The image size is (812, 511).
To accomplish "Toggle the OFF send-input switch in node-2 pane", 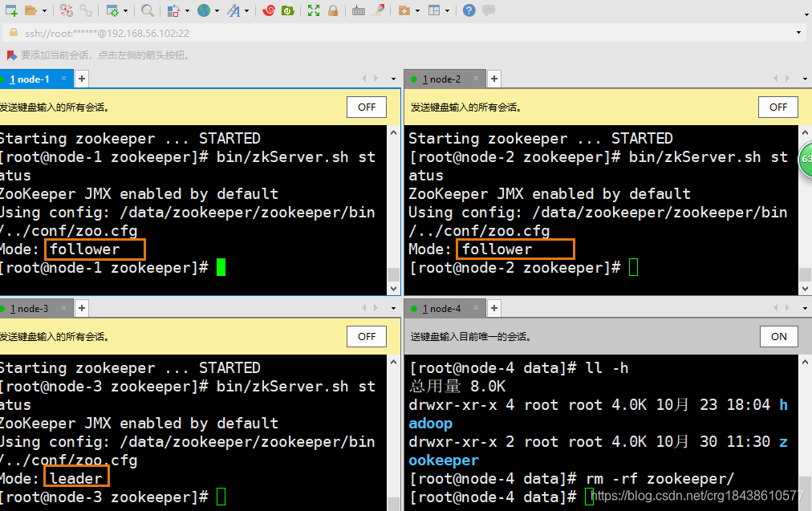I will [778, 107].
